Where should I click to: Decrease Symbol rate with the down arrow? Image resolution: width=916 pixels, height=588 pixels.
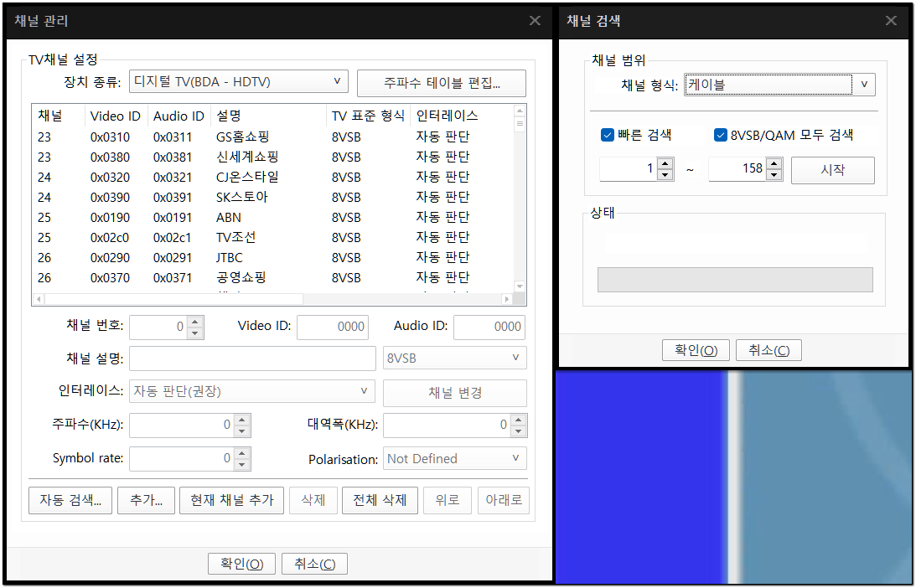(x=242, y=465)
